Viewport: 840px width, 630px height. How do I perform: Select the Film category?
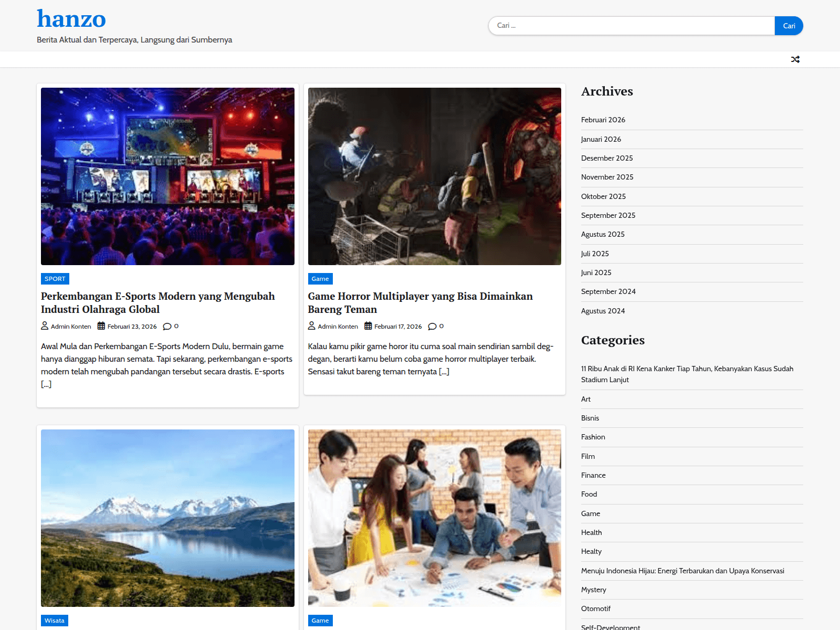tap(588, 456)
